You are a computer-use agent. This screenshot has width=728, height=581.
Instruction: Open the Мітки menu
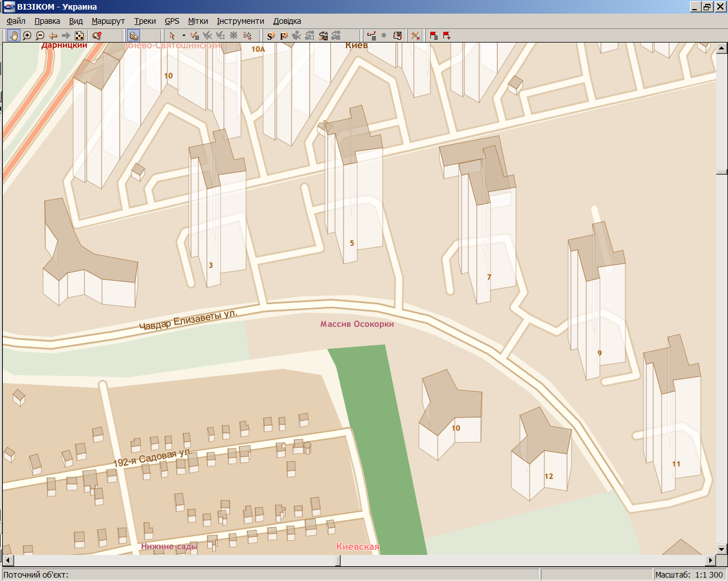(x=198, y=21)
